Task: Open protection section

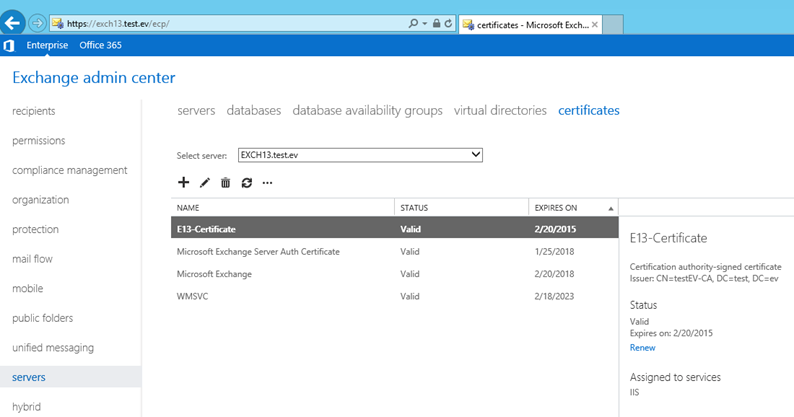Action: coord(35,229)
